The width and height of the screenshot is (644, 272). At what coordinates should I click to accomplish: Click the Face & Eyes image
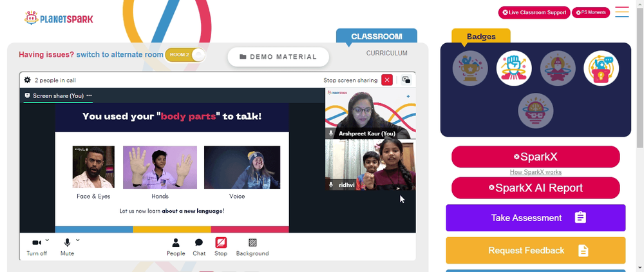(x=93, y=167)
